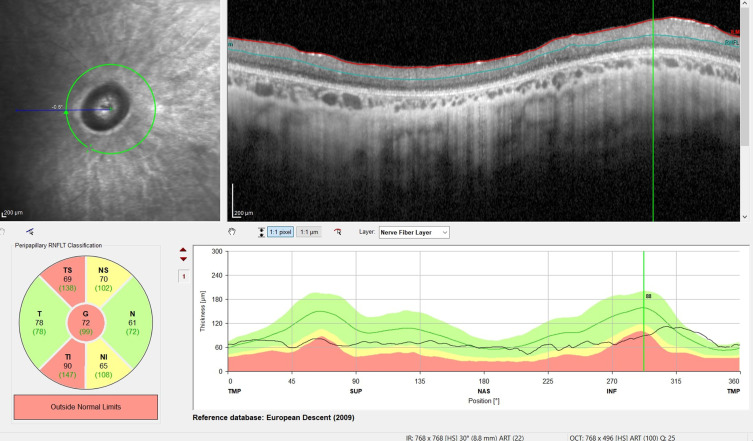753x441 pixels.
Task: Open the Nerve Fiber Layer dropdown
Action: coord(415,231)
